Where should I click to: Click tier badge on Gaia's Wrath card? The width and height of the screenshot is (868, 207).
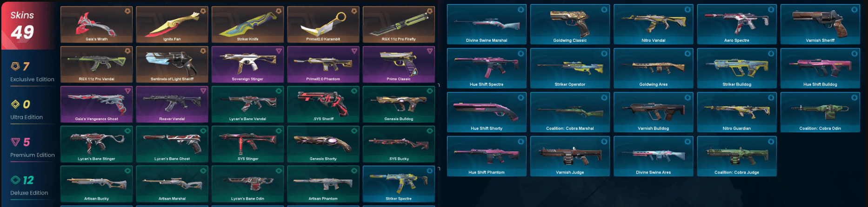[127, 11]
